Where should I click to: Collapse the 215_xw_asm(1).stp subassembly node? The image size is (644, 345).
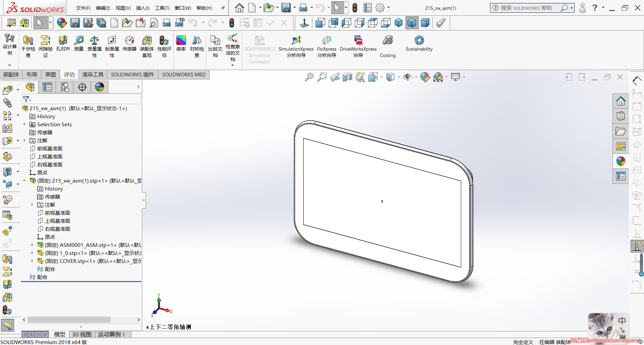coord(24,181)
